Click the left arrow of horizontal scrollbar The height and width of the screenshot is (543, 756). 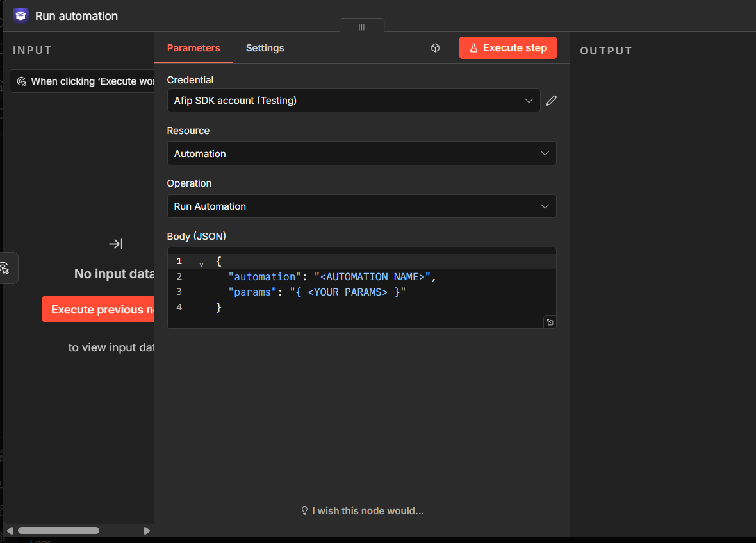click(x=10, y=530)
